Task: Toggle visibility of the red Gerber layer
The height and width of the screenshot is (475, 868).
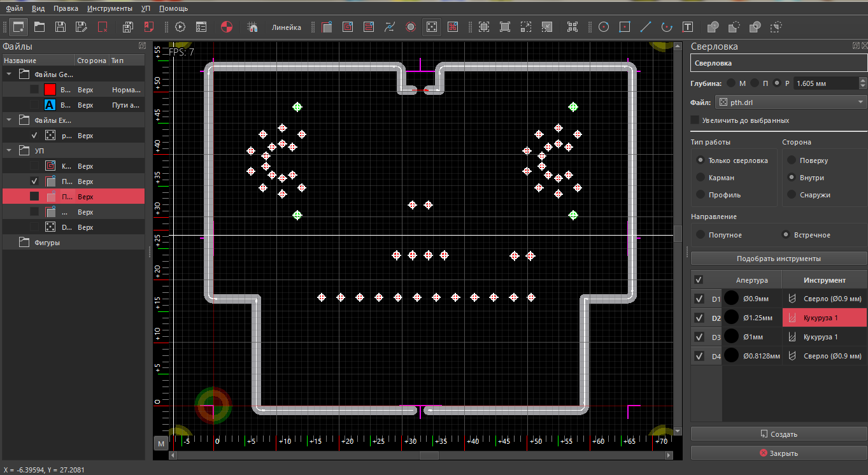Action: [34, 90]
